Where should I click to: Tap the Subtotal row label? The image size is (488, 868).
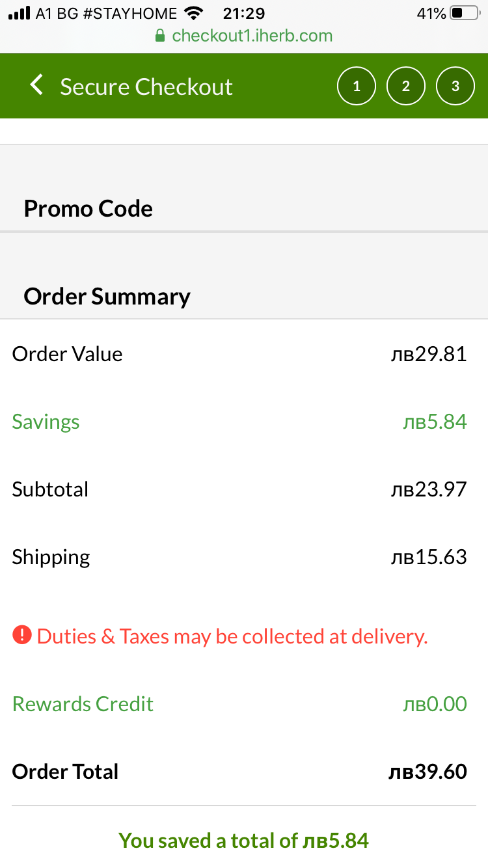coord(50,489)
